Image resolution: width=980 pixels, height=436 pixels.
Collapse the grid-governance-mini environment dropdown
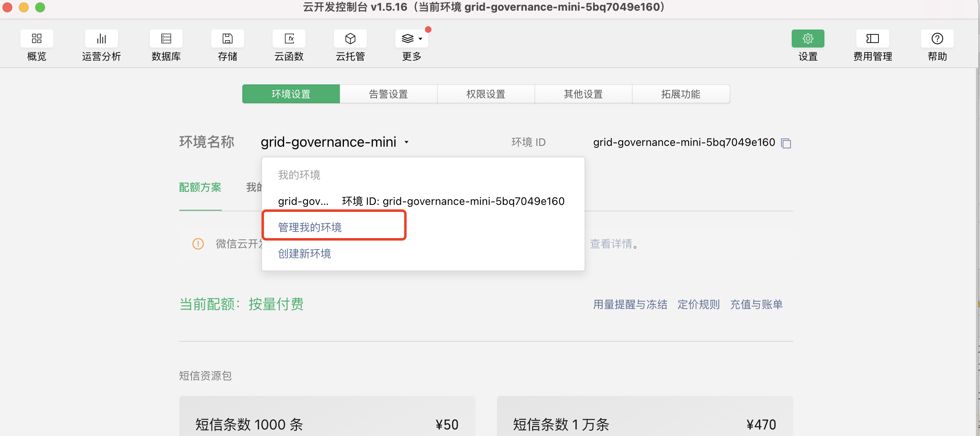click(335, 142)
